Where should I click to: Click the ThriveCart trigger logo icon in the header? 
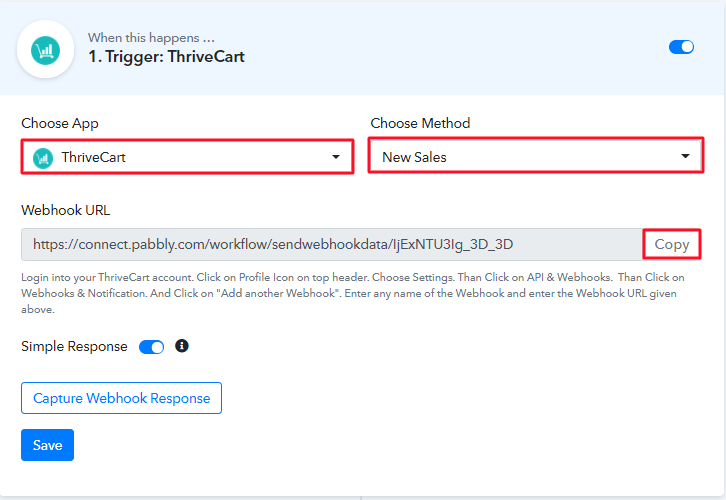point(45,50)
